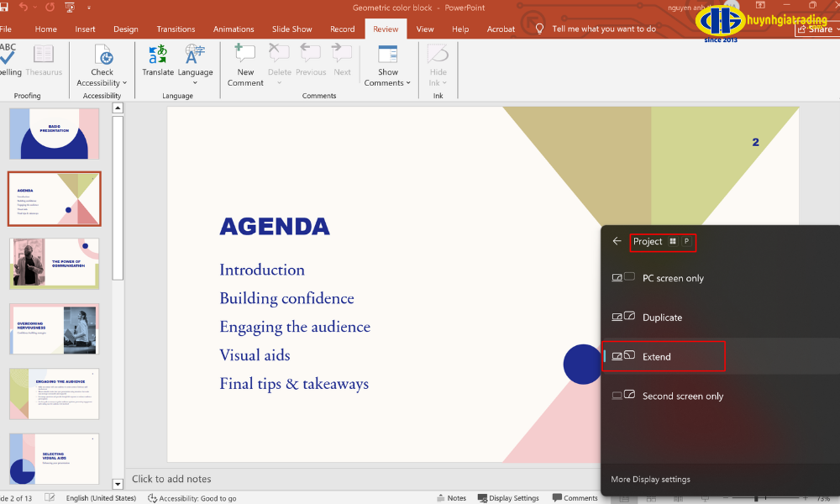The width and height of the screenshot is (840, 504).
Task: Click the back arrow in Project panel
Action: [x=617, y=241]
